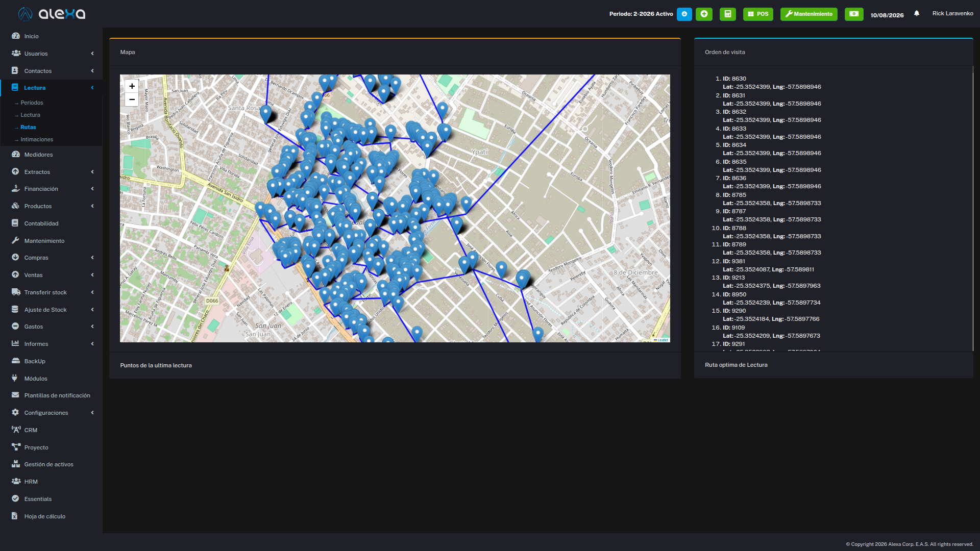
Task: Click the Lectura book icon
Action: 15,88
